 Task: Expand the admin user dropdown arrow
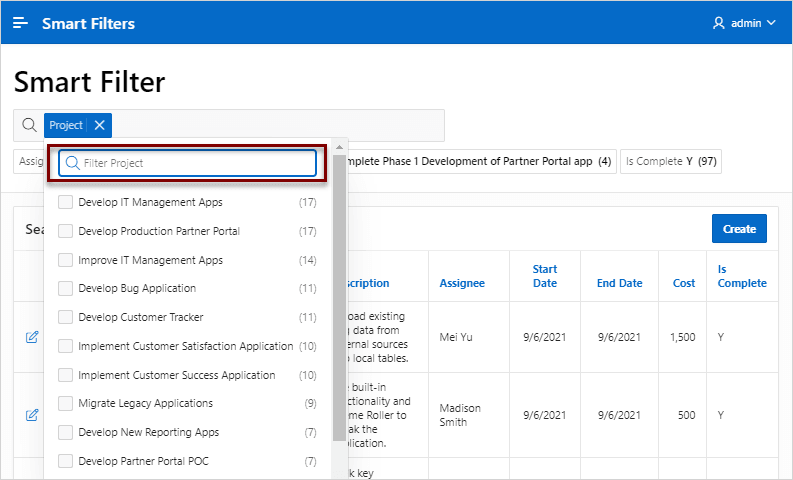pyautogui.click(x=771, y=23)
